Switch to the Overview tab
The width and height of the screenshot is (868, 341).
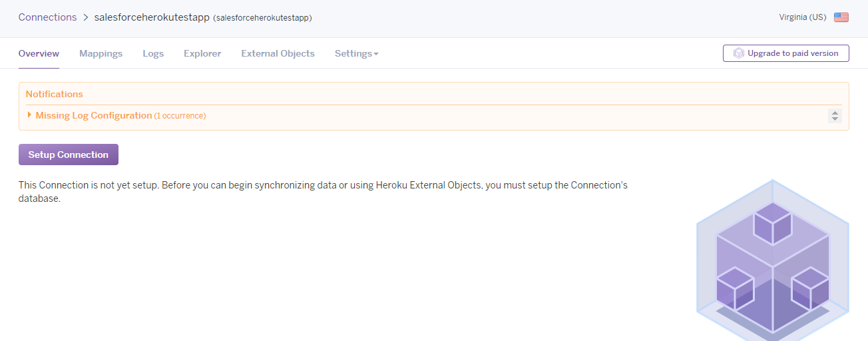coord(39,53)
